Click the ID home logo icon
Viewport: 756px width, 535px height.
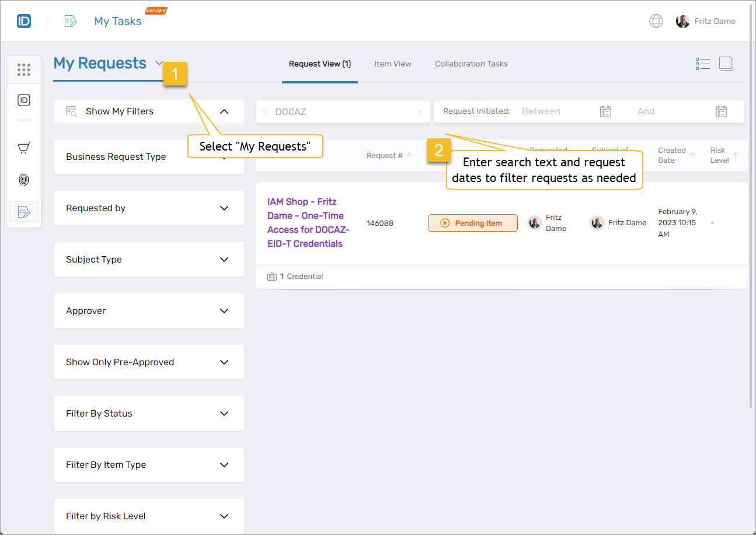[x=24, y=22]
